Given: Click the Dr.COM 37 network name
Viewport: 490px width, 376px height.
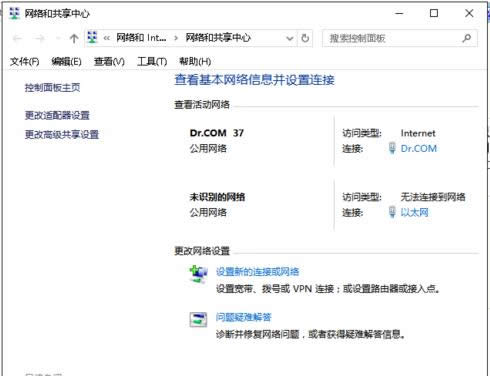Looking at the screenshot, I should pyautogui.click(x=217, y=133).
